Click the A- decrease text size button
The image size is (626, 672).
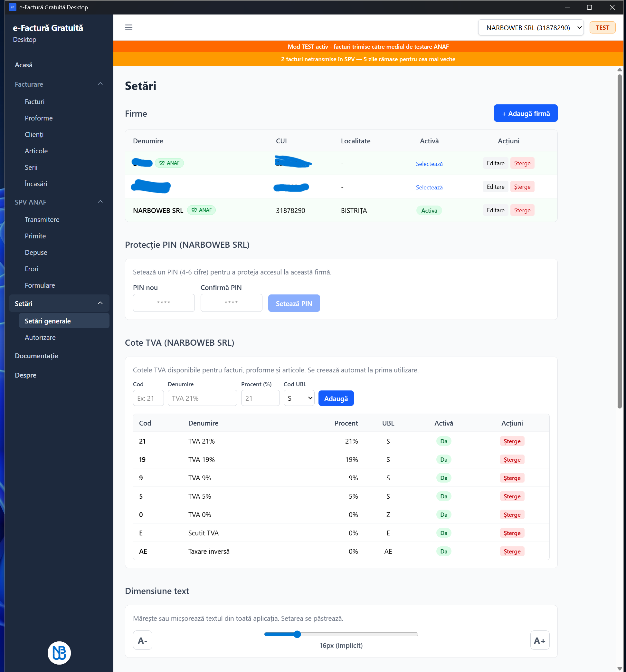142,640
